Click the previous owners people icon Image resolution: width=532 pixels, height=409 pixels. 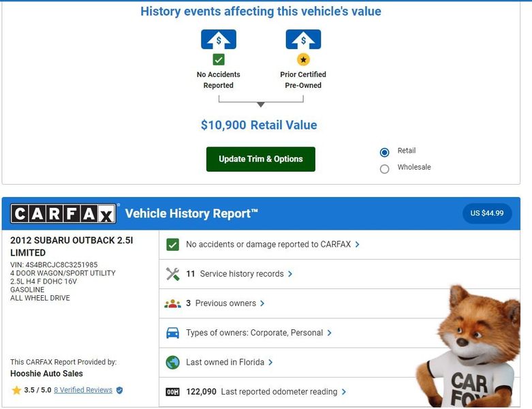click(x=173, y=303)
